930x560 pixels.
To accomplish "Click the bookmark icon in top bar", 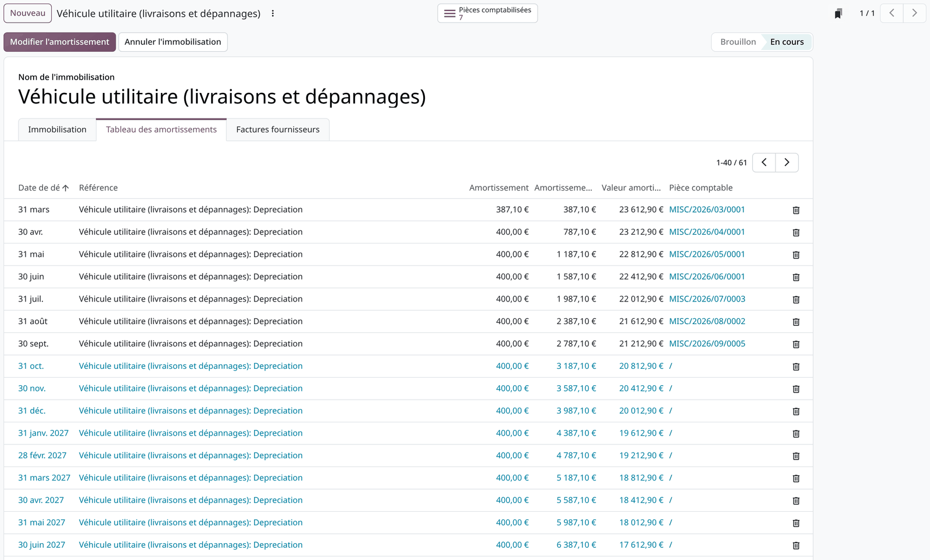I will coord(838,13).
